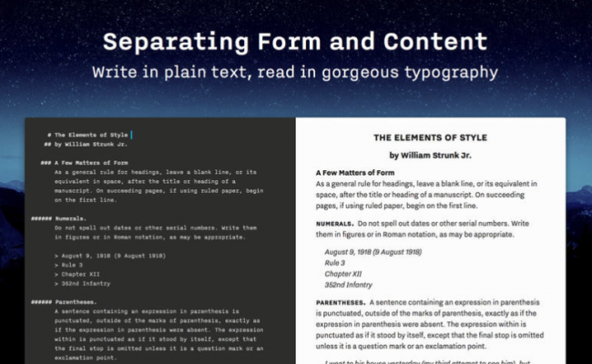592x364 pixels.
Task: Click '## by William Strunk Jr.' in editor
Action: [86, 144]
